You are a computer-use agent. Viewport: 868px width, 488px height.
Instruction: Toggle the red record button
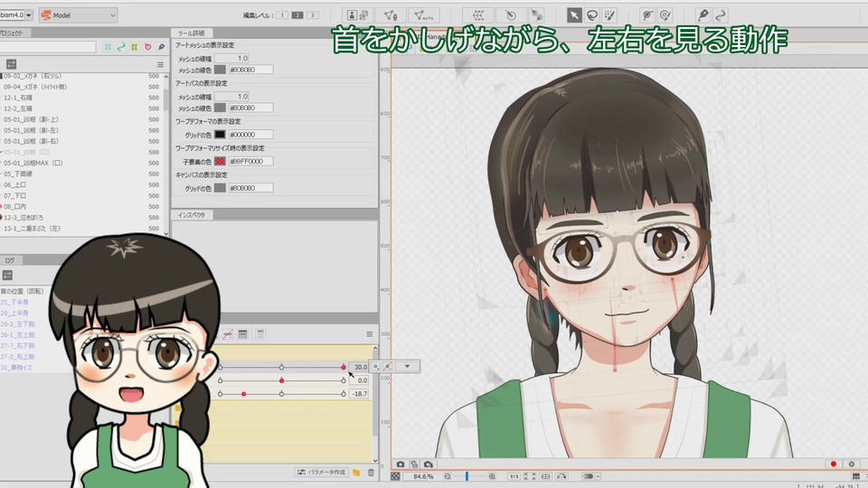[x=834, y=465]
